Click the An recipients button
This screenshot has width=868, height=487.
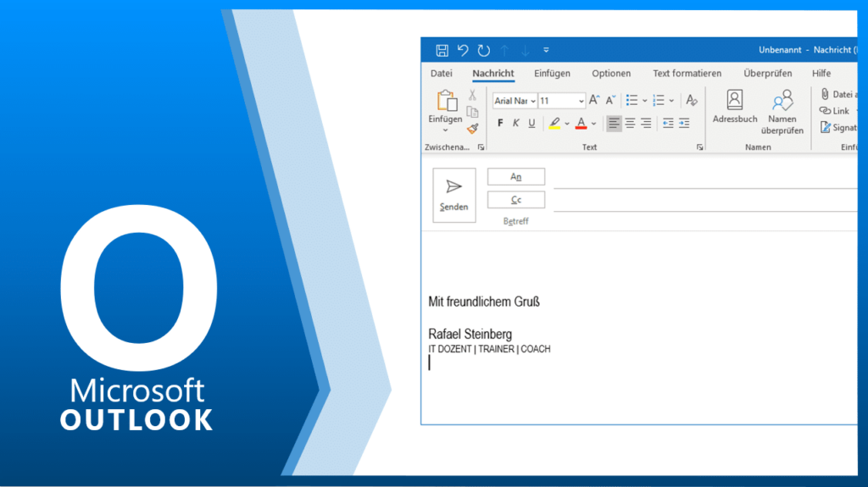(x=516, y=176)
